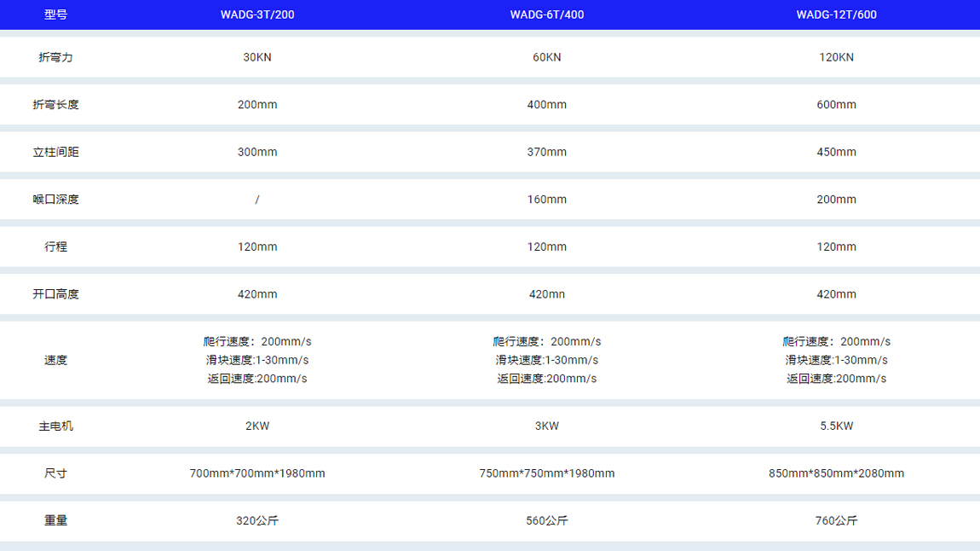Select the 160mm throat depth cell
The height and width of the screenshot is (551, 980).
546,200
